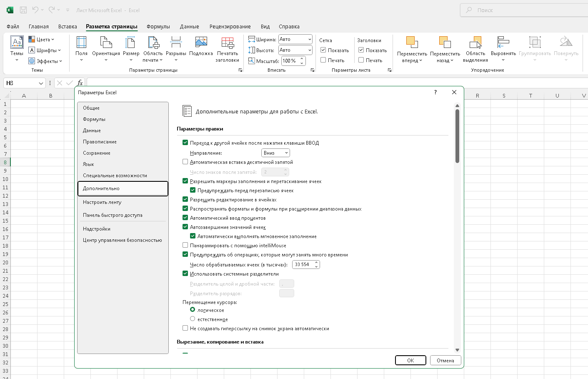Click the Excel app icon in the title bar
The width and height of the screenshot is (588, 379).
(x=10, y=10)
